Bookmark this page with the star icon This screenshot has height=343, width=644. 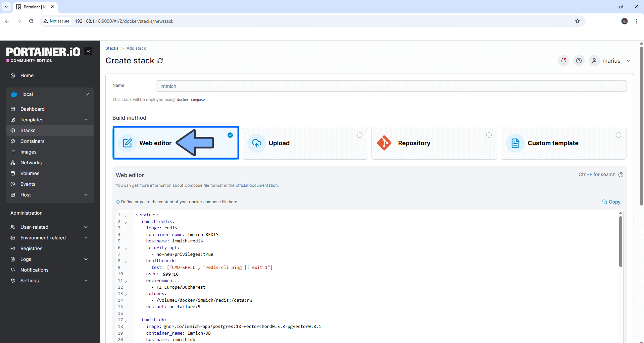click(x=578, y=21)
